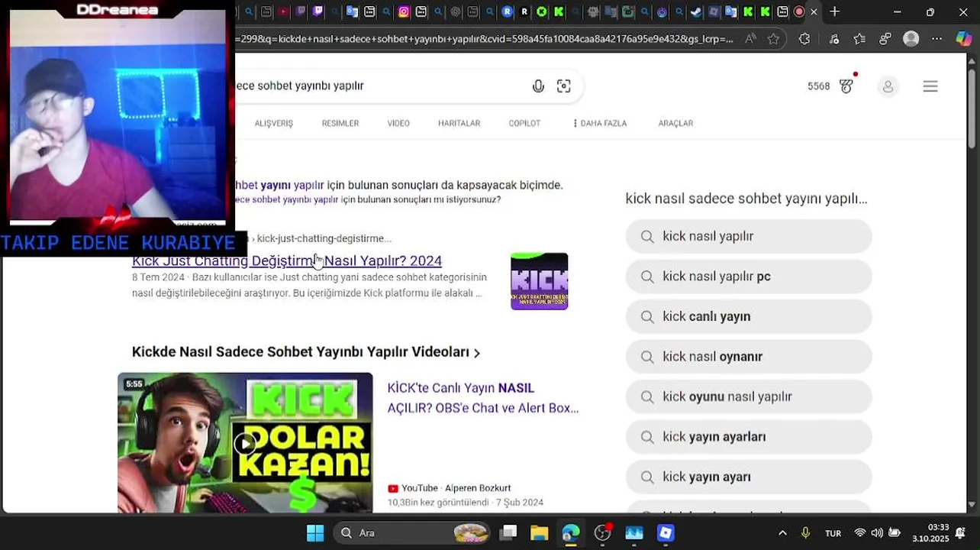Image resolution: width=980 pixels, height=550 pixels.
Task: Open the volume tray icon
Action: pyautogui.click(x=877, y=533)
